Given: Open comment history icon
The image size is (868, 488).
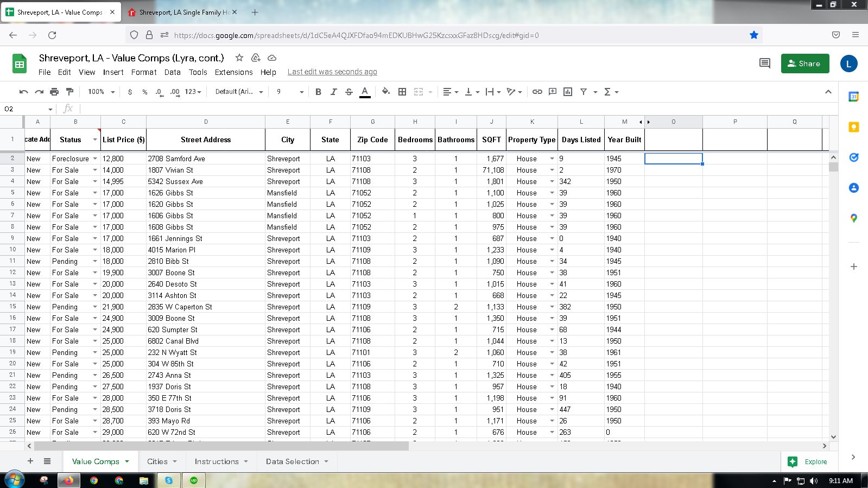Looking at the screenshot, I should click(x=764, y=64).
